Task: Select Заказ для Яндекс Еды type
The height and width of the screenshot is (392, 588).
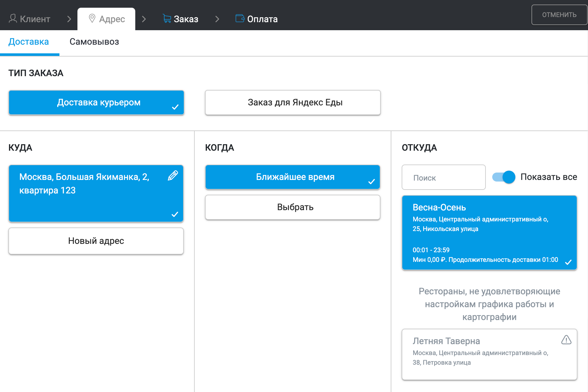Action: [293, 102]
